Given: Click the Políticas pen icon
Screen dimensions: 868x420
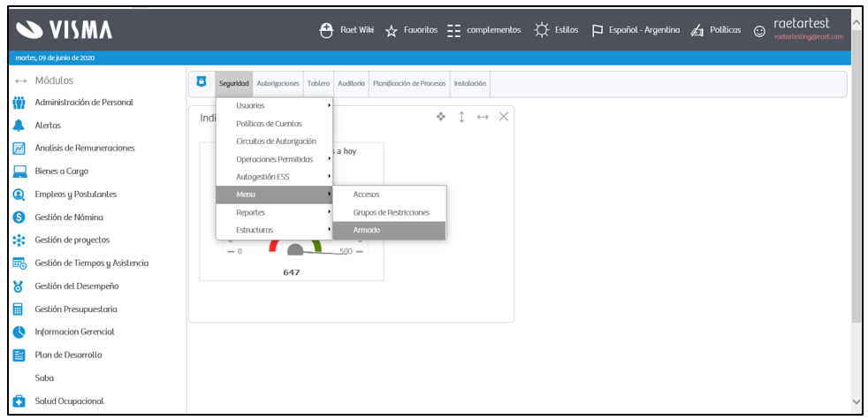Looking at the screenshot, I should pyautogui.click(x=697, y=31).
